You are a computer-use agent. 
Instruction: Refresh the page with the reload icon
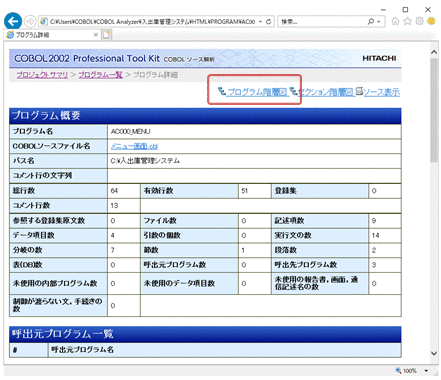tap(268, 22)
